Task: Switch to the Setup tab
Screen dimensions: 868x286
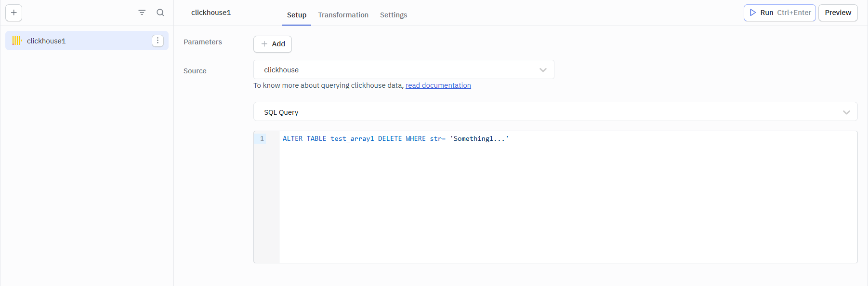Action: click(x=296, y=15)
